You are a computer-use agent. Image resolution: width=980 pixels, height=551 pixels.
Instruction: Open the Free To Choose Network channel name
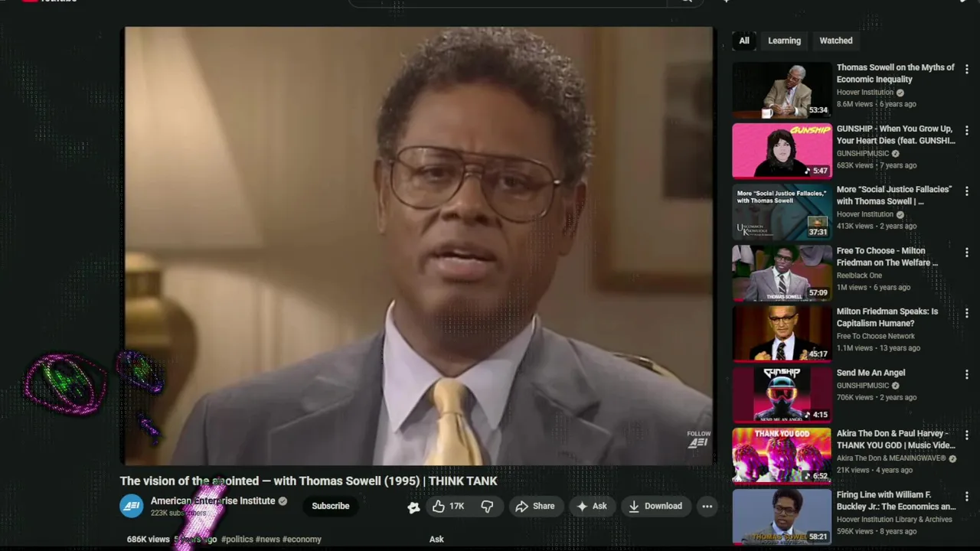point(876,336)
